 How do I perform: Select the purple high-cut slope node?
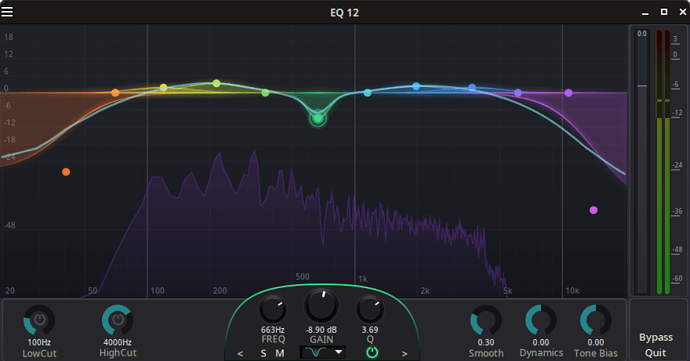pos(594,210)
